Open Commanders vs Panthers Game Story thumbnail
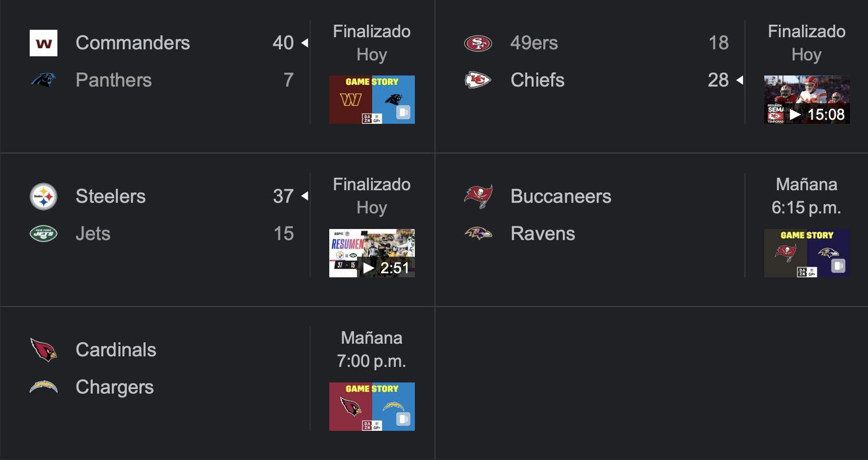Screen dimensions: 868x460 click(372, 100)
